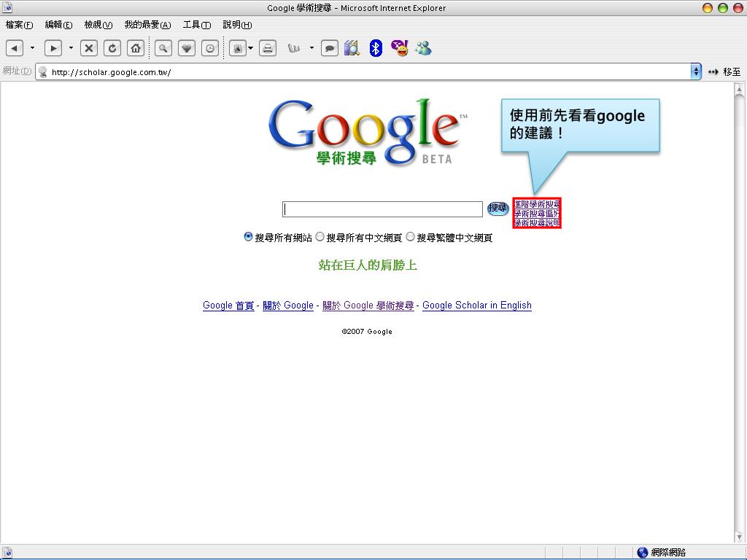Image resolution: width=747 pixels, height=560 pixels.
Task: Open the 我的最愛(A) menu
Action: point(147,25)
